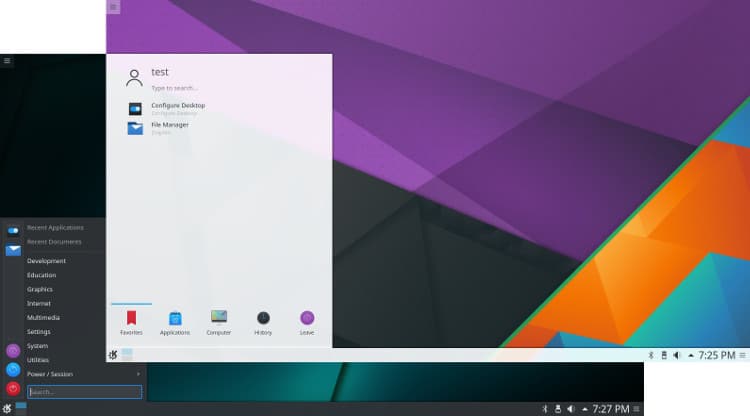
Task: Expand hidden tray icons arrow in light panel
Action: (690, 355)
